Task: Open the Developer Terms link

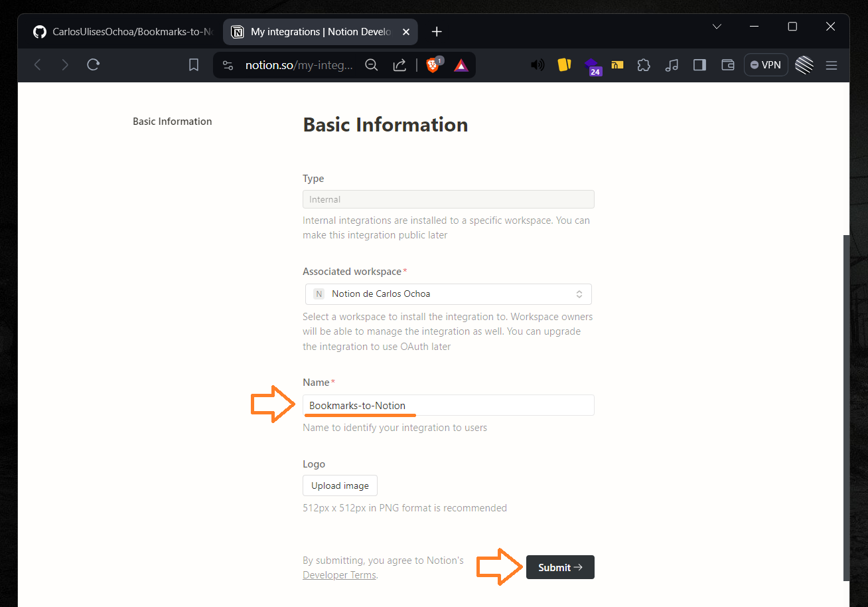Action: (x=339, y=575)
